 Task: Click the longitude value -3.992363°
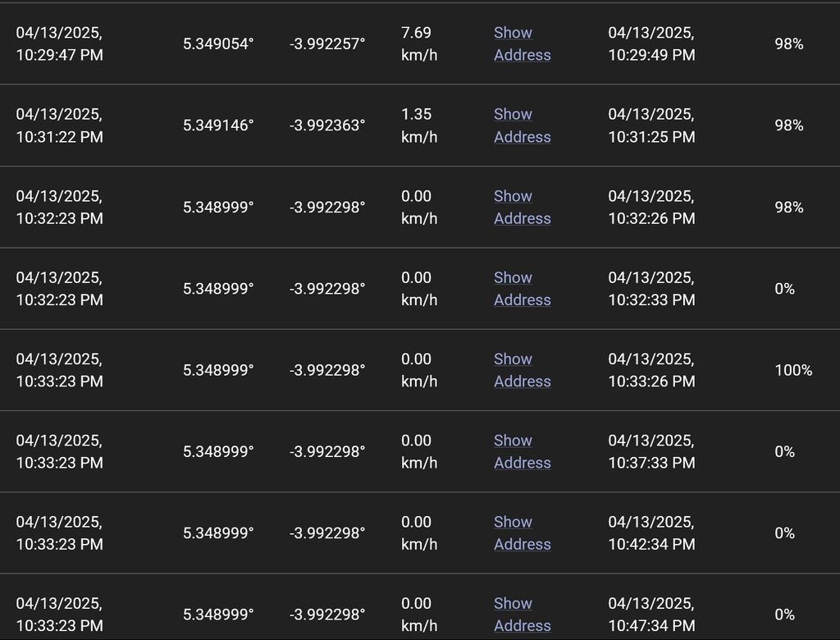[327, 126]
